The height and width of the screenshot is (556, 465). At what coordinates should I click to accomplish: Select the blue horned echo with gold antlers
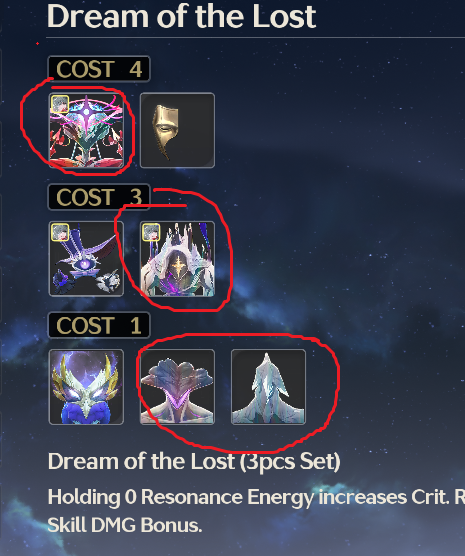click(x=86, y=387)
